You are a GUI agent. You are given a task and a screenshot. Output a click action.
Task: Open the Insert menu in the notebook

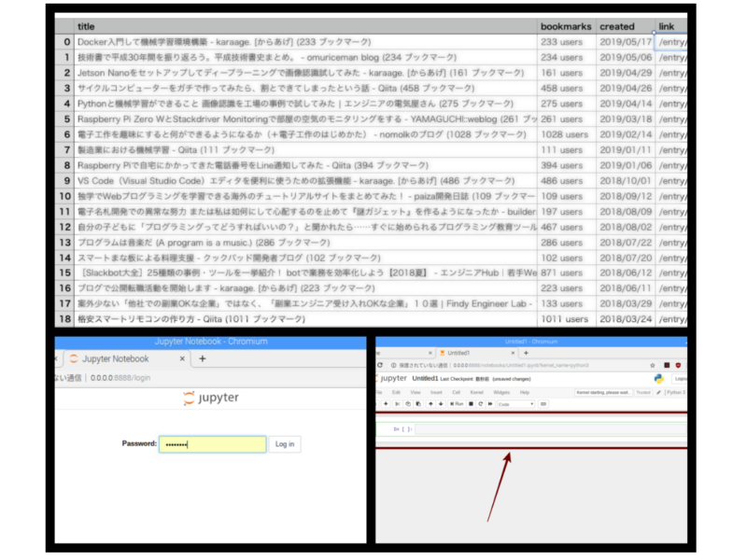[436, 392]
